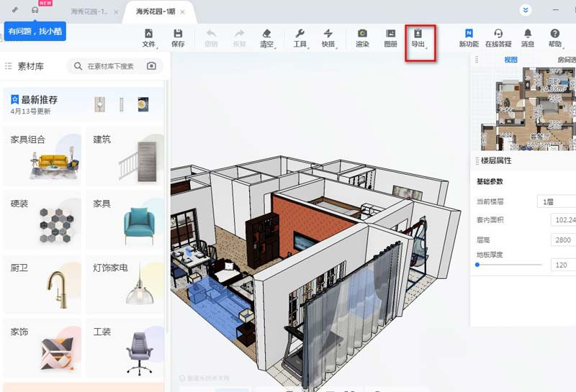Image resolution: width=576 pixels, height=392 pixels.
Task: Switch to the 视图 view tab
Action: tap(510, 60)
